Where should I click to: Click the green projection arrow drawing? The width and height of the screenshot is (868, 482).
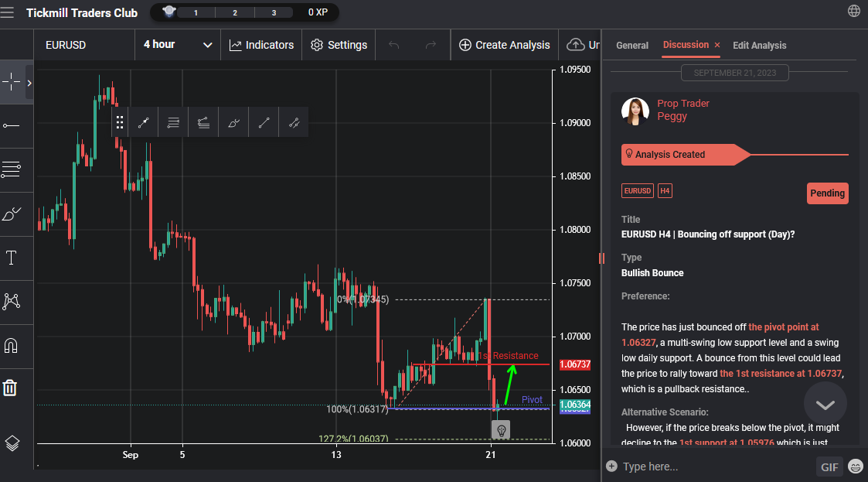point(510,385)
